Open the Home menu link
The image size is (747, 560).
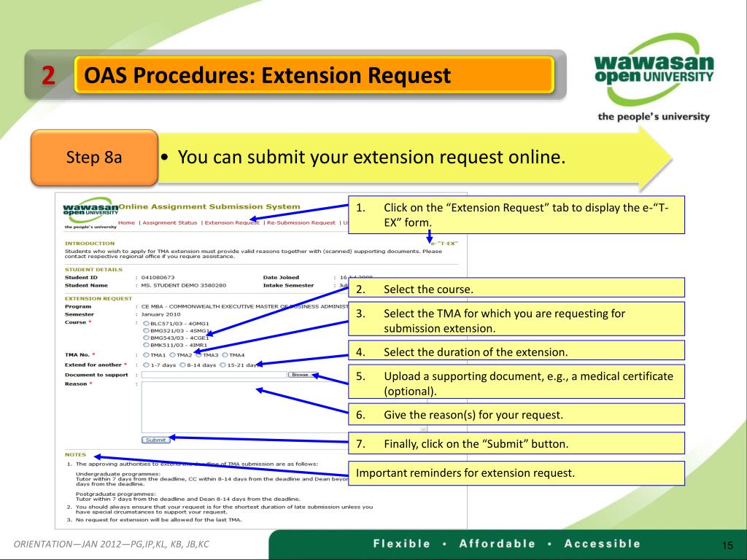(x=126, y=223)
